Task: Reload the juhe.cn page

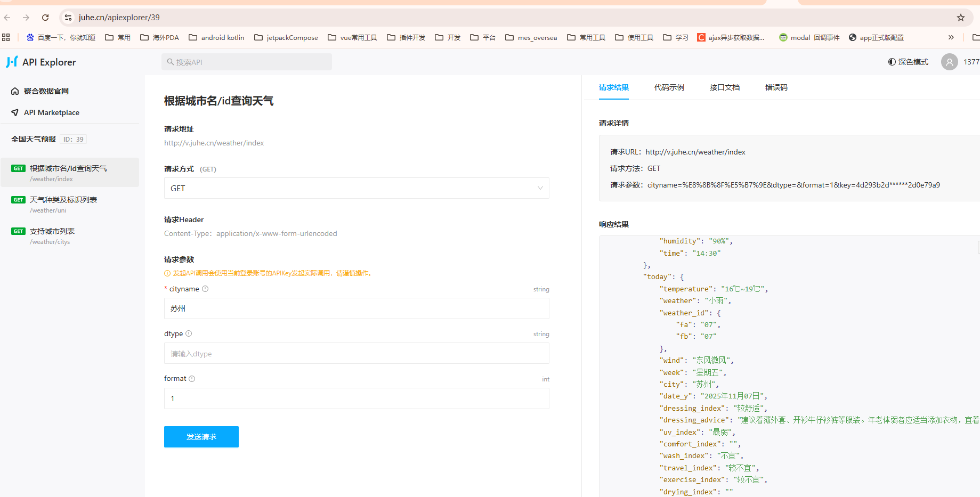Action: [45, 18]
